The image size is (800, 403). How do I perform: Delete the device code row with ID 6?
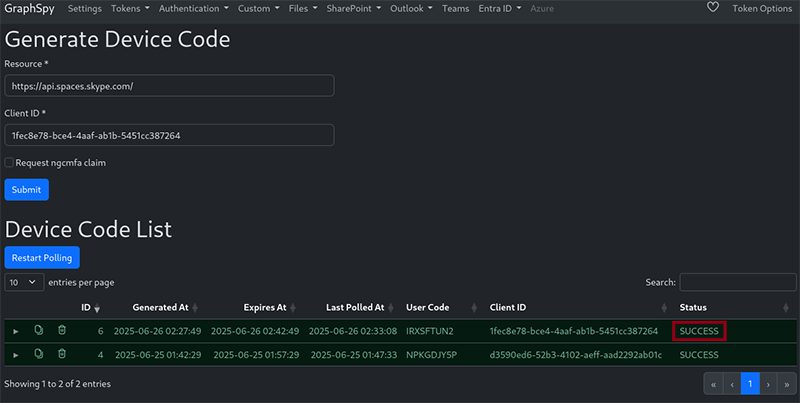[x=62, y=330]
